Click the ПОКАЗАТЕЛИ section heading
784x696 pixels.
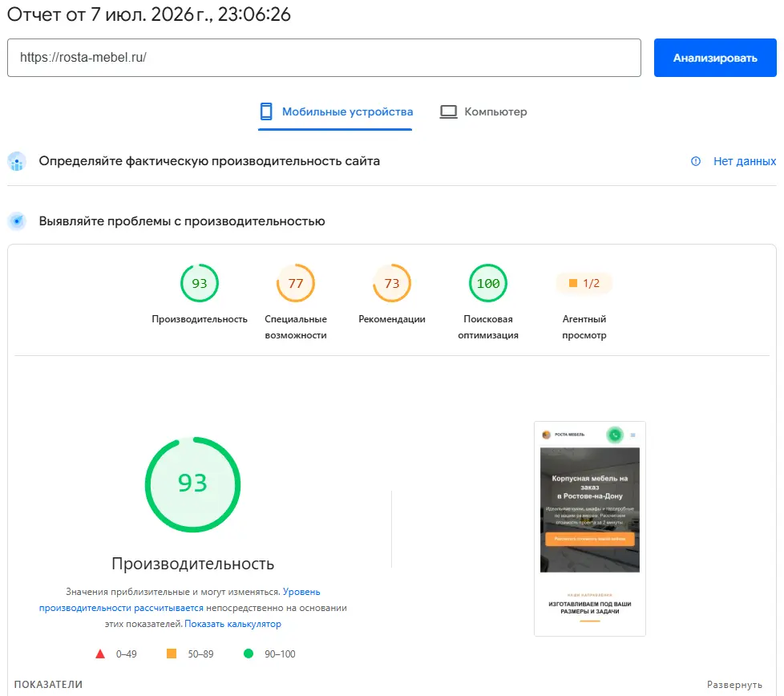pos(49,684)
